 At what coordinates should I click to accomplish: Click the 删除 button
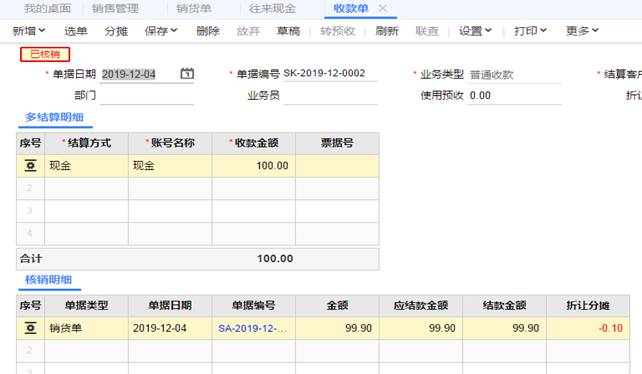coord(208,31)
